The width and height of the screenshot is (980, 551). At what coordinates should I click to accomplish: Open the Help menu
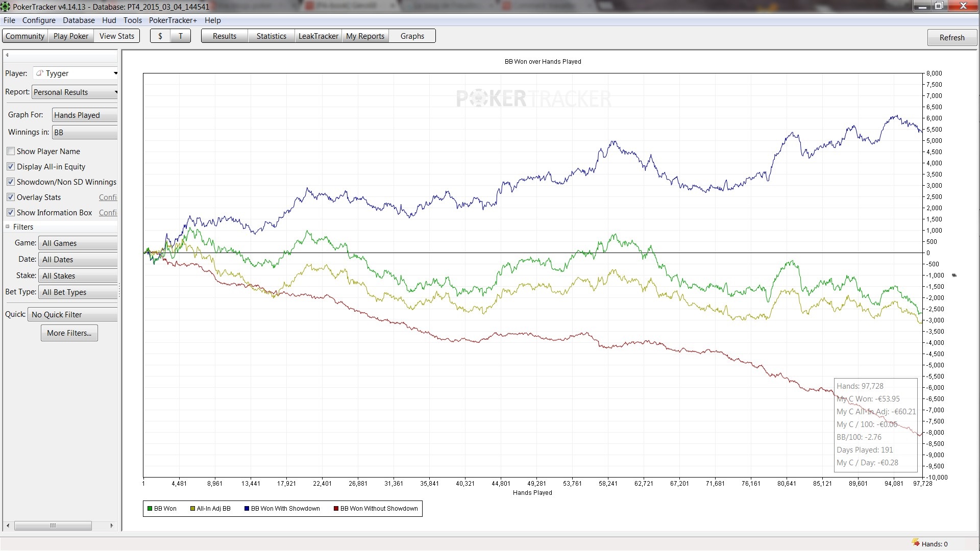tap(212, 20)
